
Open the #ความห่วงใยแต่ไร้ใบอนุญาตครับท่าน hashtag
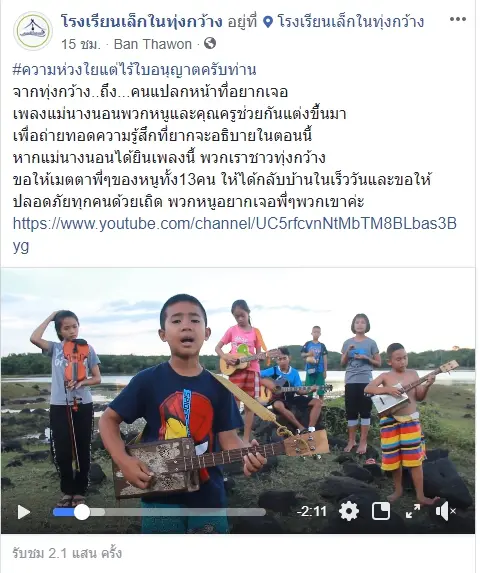point(134,70)
